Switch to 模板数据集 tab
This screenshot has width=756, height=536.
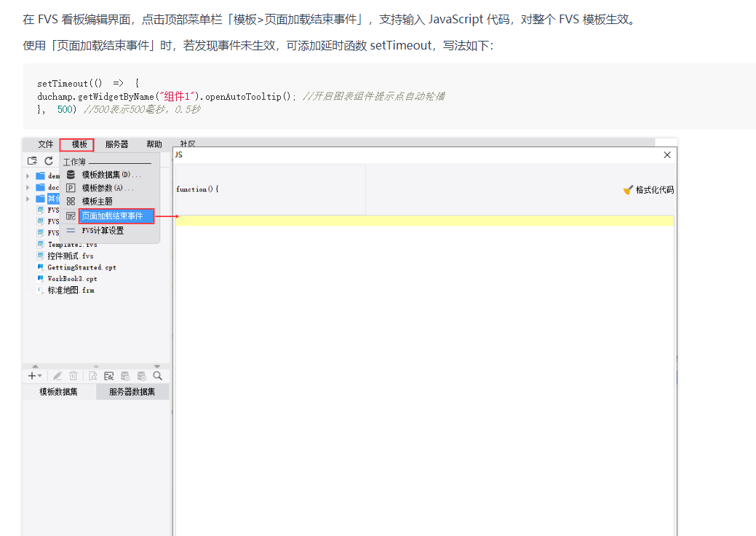click(x=59, y=392)
